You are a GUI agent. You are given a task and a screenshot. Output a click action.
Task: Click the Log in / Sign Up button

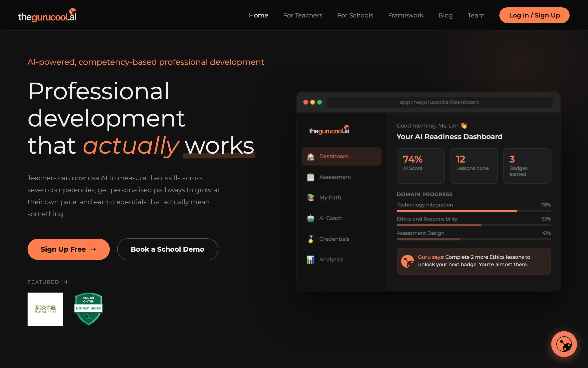tap(534, 15)
